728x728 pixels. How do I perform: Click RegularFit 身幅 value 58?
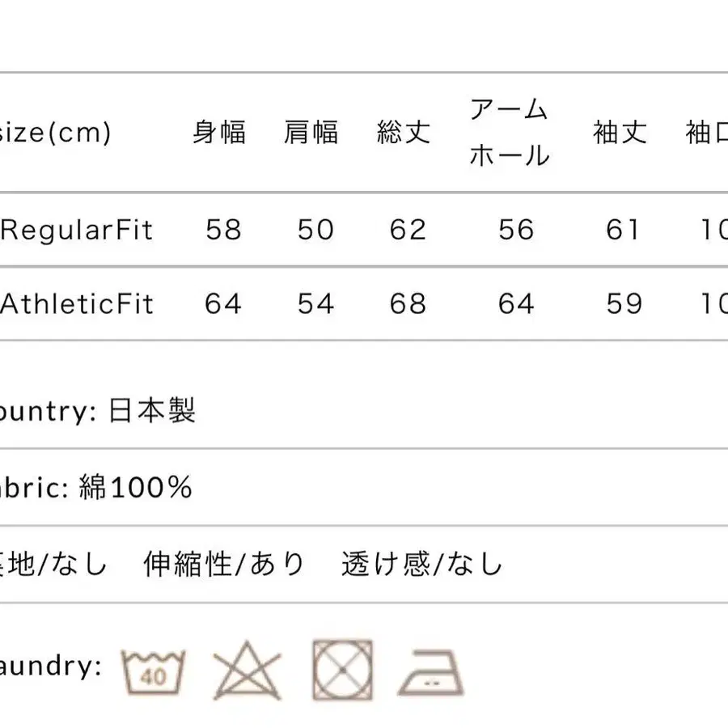[x=223, y=230]
